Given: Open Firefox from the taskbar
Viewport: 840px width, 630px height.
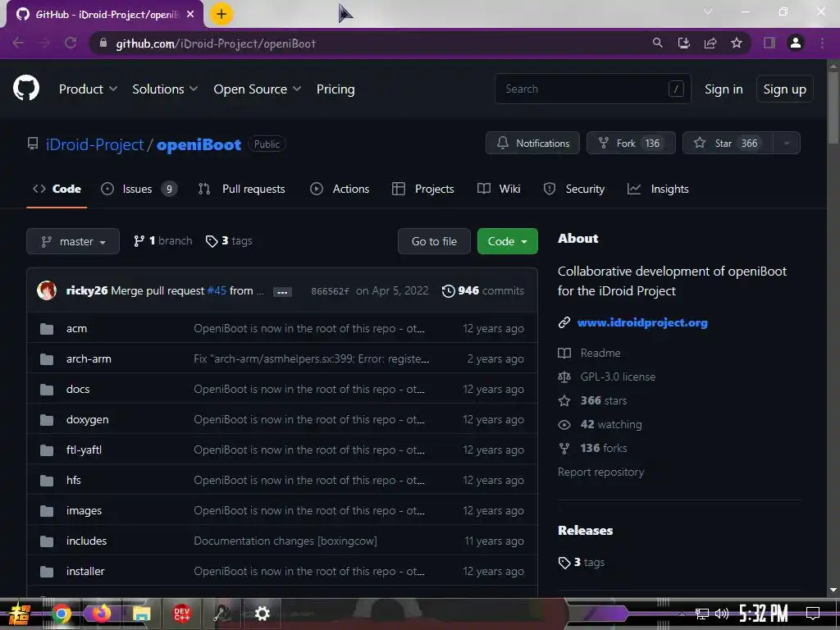Looking at the screenshot, I should (x=101, y=614).
